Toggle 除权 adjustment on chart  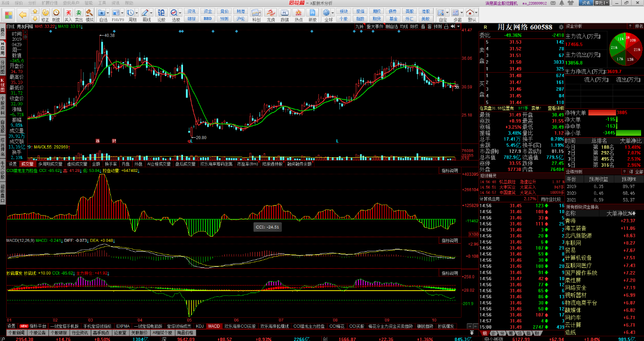414,26
